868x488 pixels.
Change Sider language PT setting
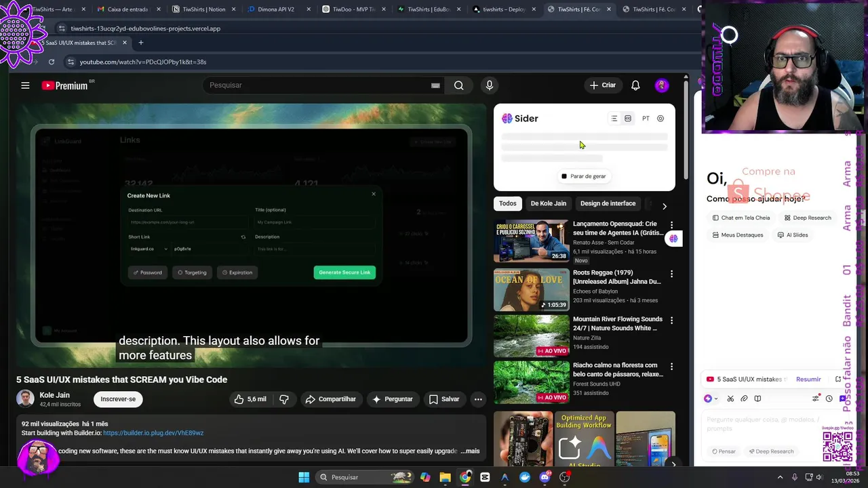click(646, 119)
